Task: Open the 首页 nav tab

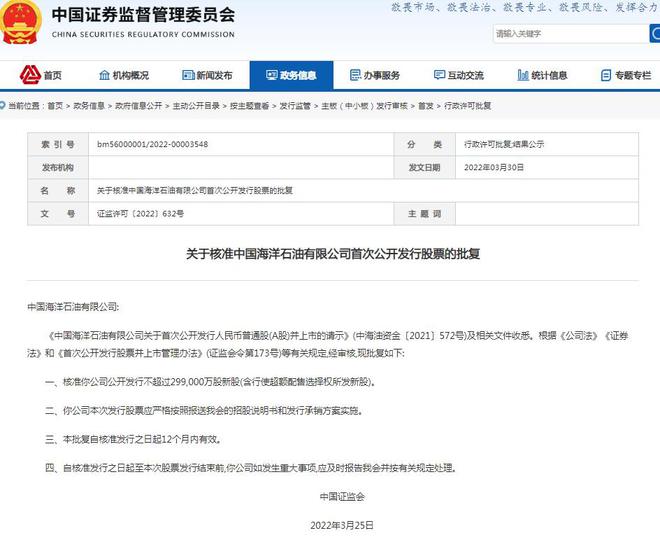Action: (41, 75)
